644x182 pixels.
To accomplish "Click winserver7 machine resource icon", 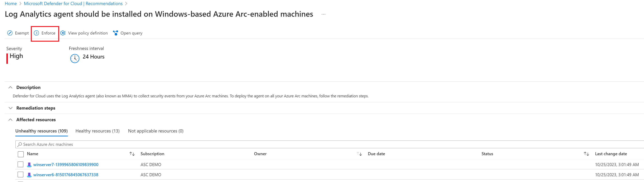I will [29, 165].
